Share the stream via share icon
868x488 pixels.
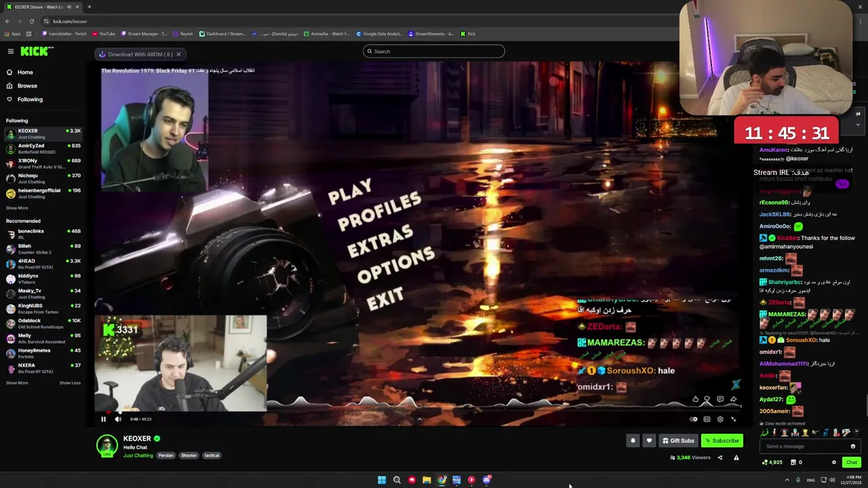720,457
